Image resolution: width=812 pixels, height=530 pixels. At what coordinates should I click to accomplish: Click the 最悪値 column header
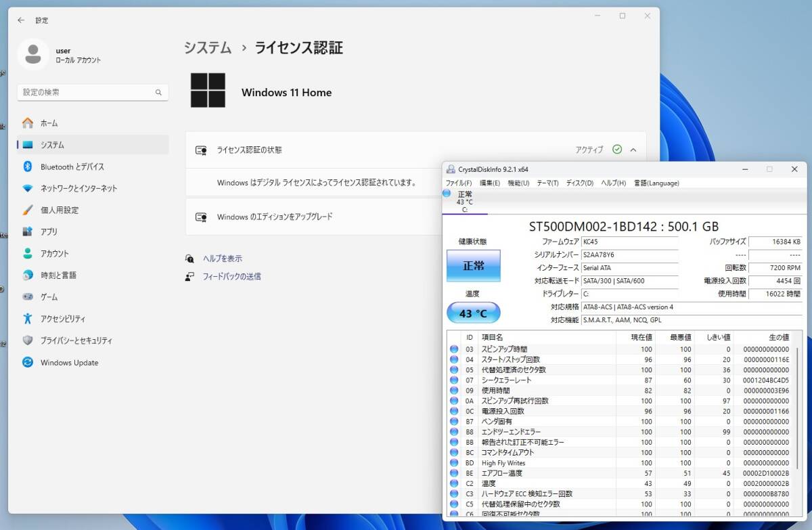click(x=674, y=337)
